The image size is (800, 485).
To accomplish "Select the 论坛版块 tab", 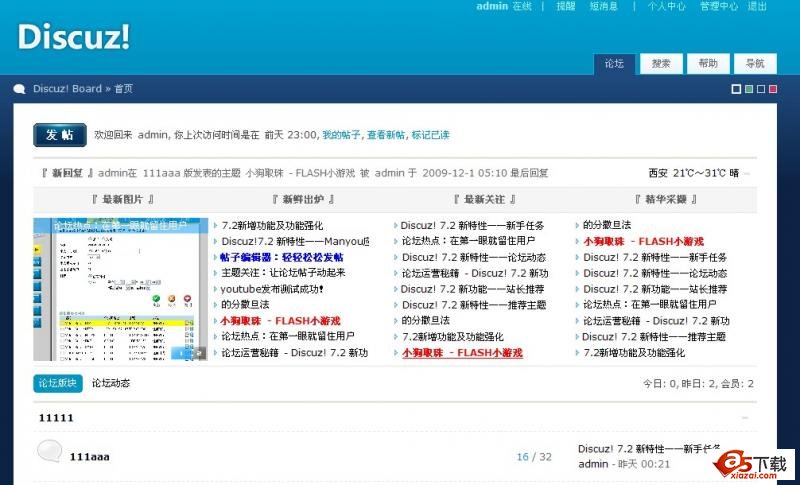I will pos(58,383).
